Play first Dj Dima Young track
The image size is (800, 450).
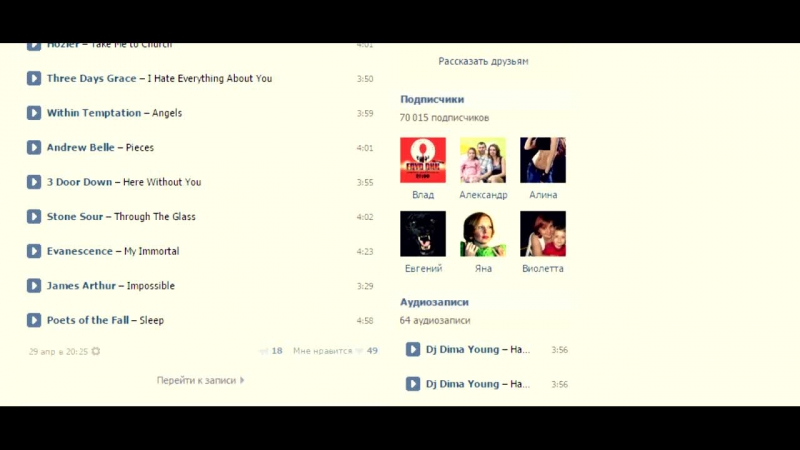(x=413, y=349)
